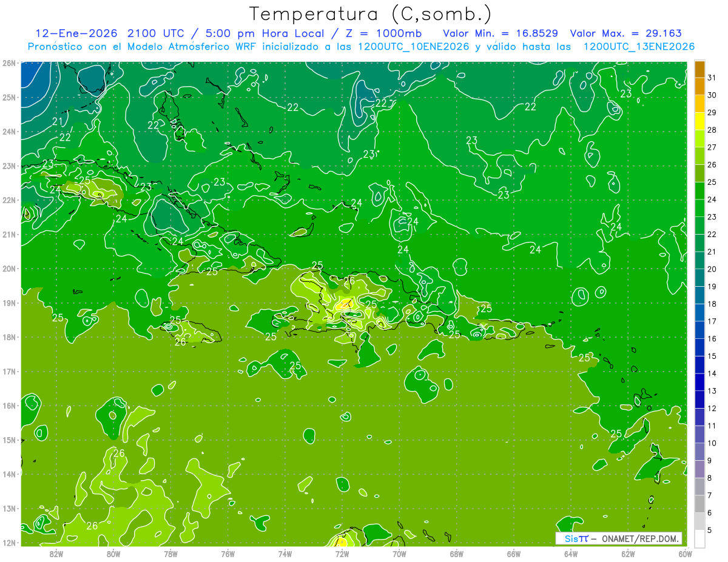The image size is (728, 562).
Task: Click the green scale segment between 23 and 24
Action: [699, 209]
